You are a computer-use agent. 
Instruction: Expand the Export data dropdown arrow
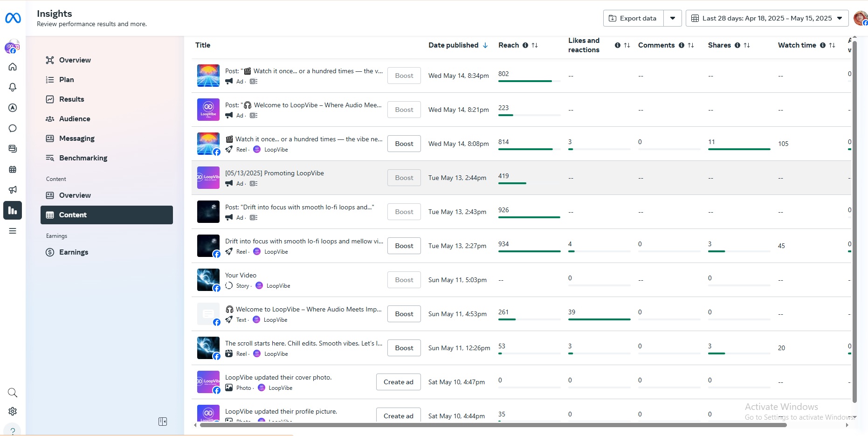tap(673, 18)
